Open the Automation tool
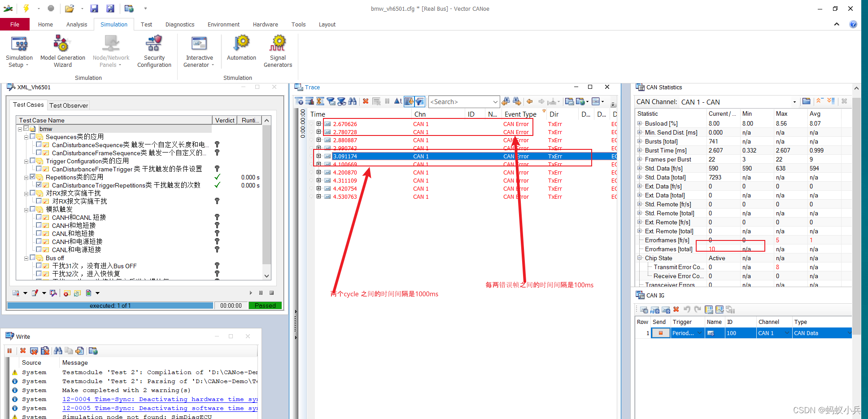The height and width of the screenshot is (419, 868). (241, 48)
